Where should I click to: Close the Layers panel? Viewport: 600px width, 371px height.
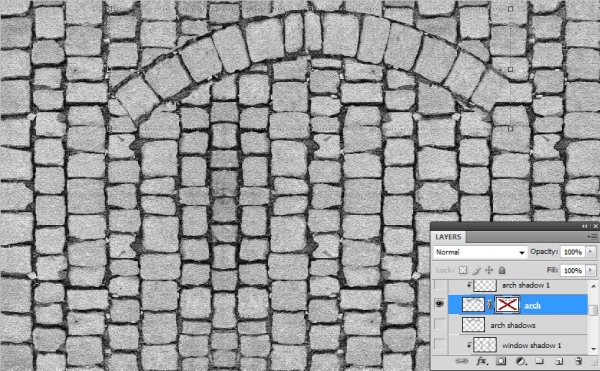click(x=595, y=226)
